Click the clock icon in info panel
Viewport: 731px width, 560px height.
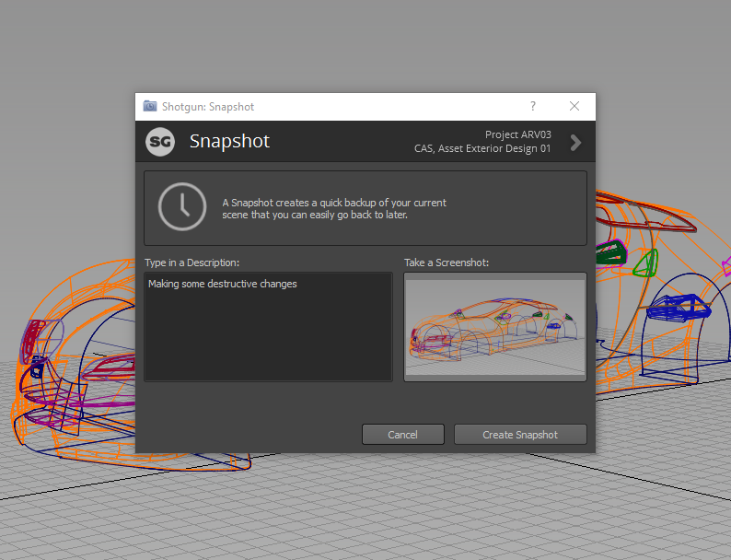(x=182, y=206)
